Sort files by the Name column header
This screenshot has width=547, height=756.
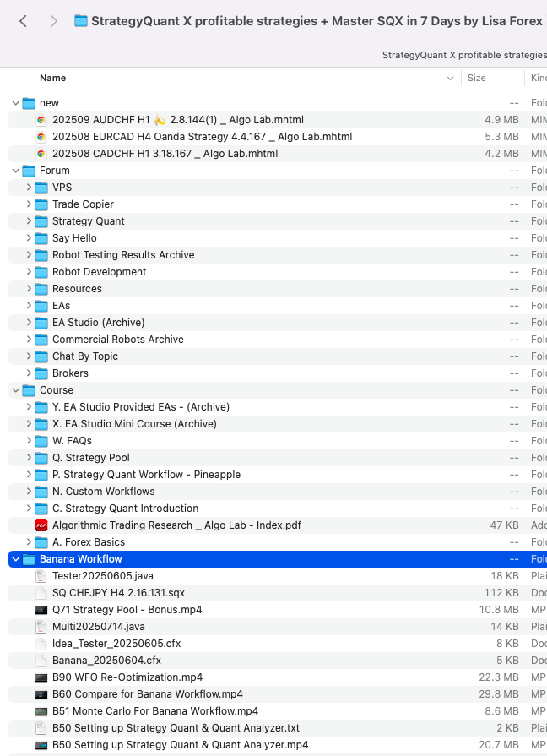(52, 78)
